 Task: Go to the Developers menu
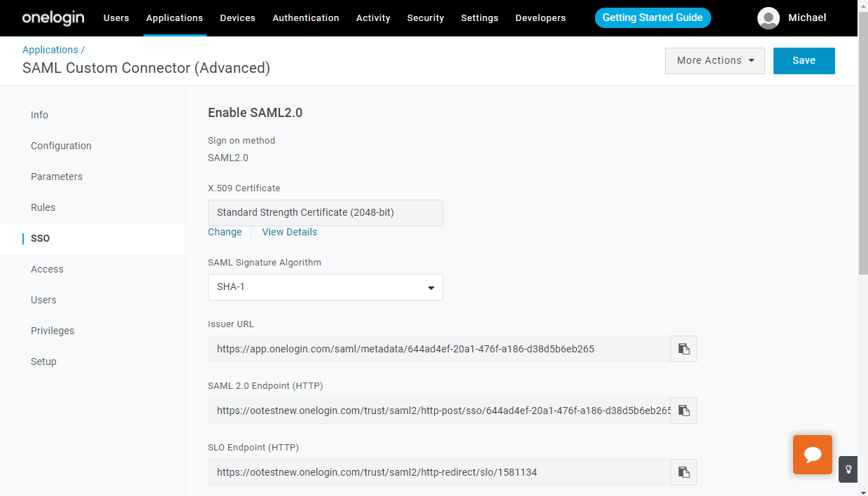[540, 18]
